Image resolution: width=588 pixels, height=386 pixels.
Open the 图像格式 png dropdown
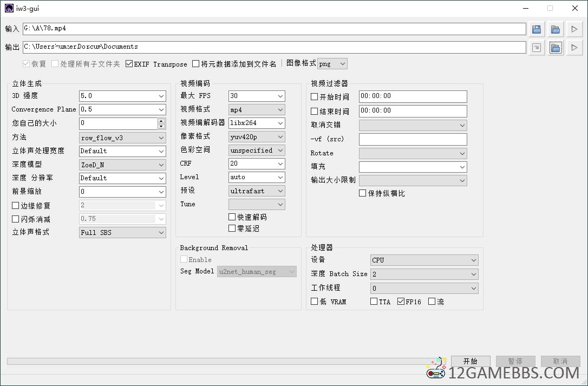click(332, 64)
